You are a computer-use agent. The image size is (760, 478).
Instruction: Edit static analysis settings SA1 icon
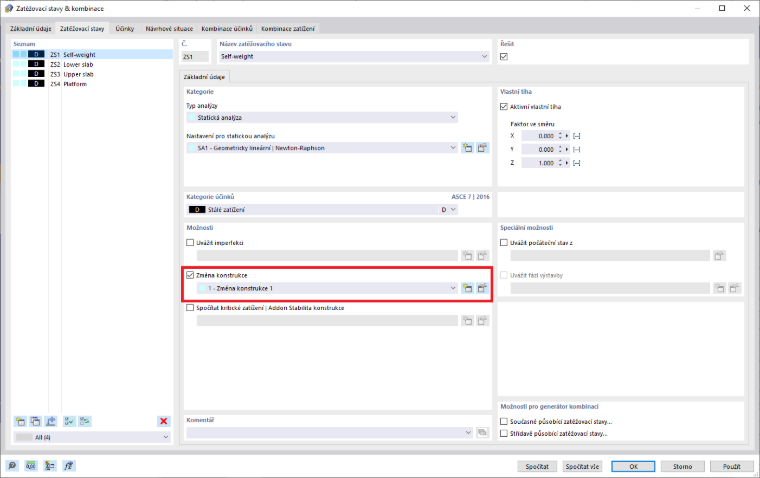(x=482, y=148)
